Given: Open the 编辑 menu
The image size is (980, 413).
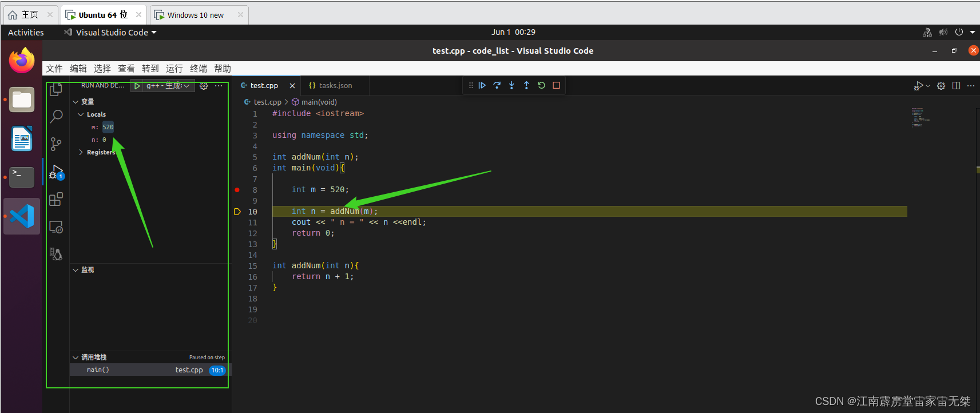Looking at the screenshot, I should (78, 69).
